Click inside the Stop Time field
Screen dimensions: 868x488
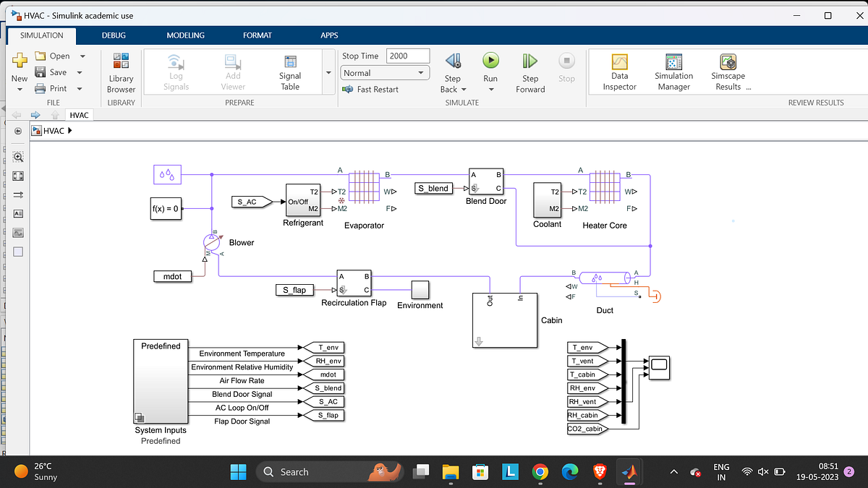(x=407, y=55)
